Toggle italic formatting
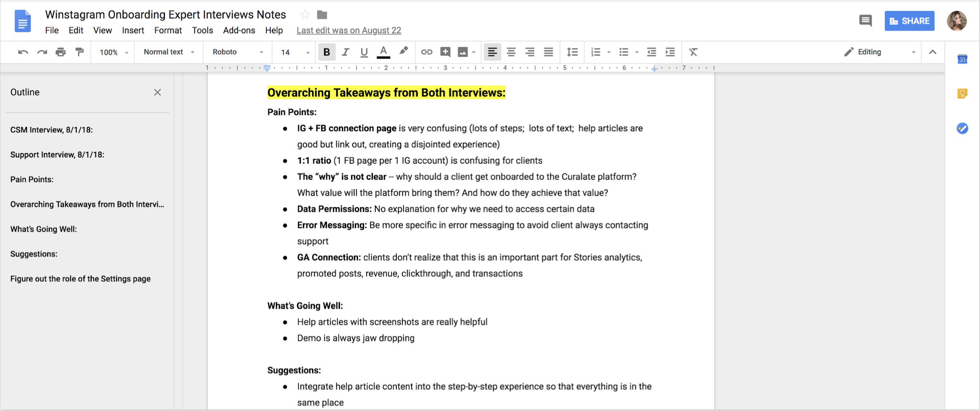This screenshot has width=980, height=411. point(345,52)
